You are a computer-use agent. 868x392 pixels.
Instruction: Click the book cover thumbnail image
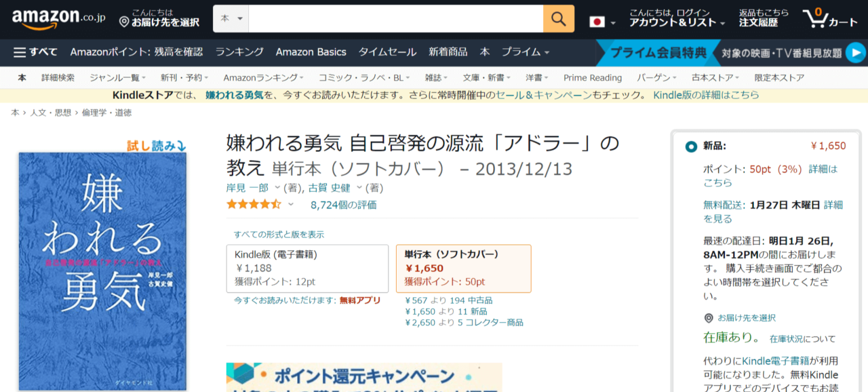click(102, 271)
